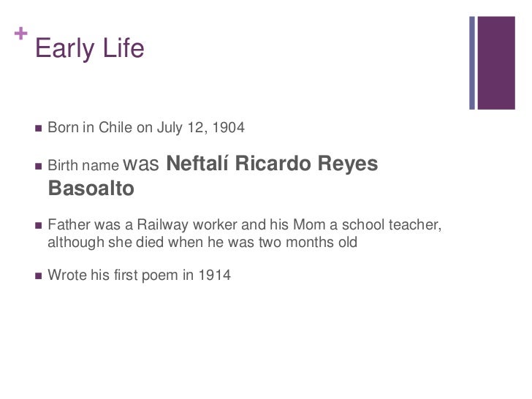Click the bold name Neftalí Ricardo Reyes

tap(272, 163)
